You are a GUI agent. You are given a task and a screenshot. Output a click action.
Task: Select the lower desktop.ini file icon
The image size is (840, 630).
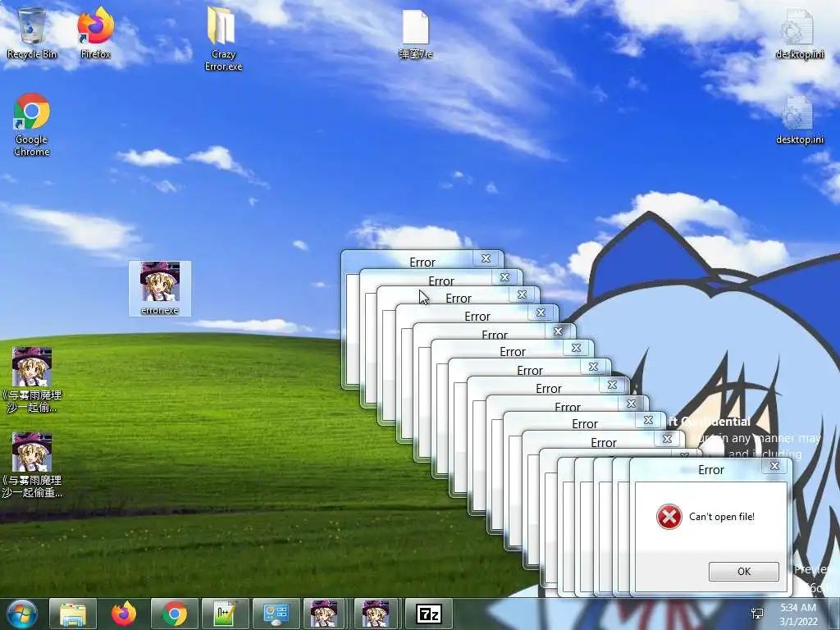pos(799,120)
